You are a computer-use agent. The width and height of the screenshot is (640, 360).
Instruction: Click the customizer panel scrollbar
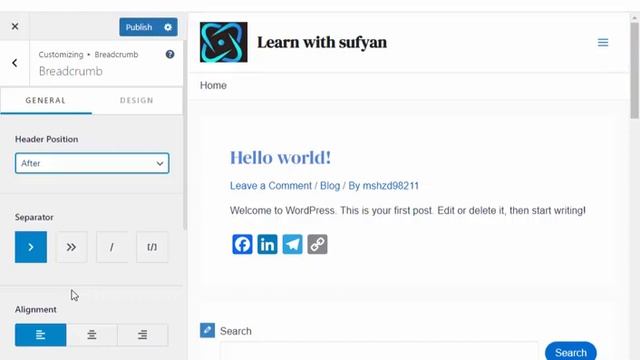coord(185,135)
